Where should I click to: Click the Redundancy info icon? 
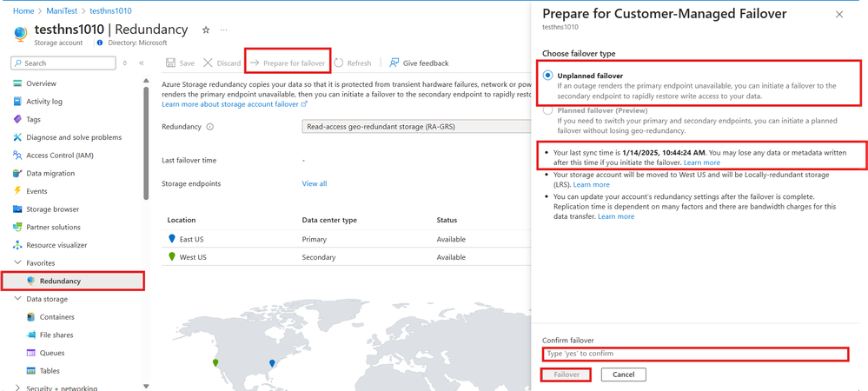click(x=209, y=127)
